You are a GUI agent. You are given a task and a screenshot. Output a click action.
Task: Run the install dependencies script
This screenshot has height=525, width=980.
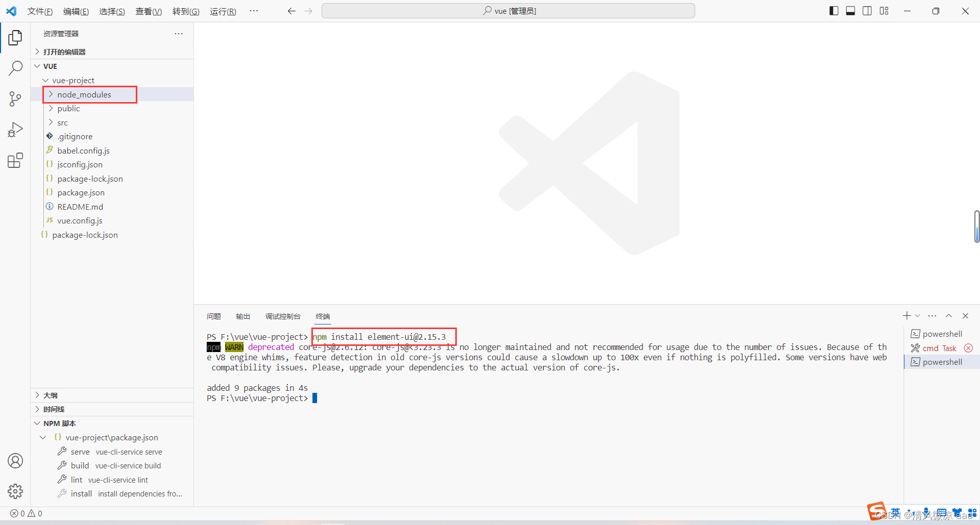pyautogui.click(x=112, y=493)
